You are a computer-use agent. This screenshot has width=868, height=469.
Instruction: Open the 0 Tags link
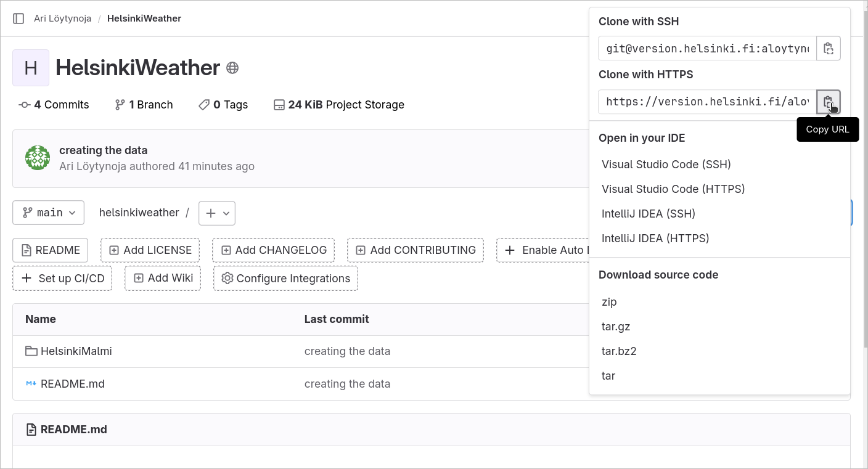(223, 105)
